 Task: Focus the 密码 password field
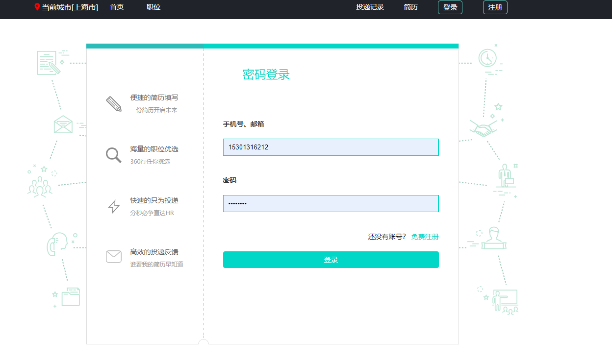pos(331,204)
